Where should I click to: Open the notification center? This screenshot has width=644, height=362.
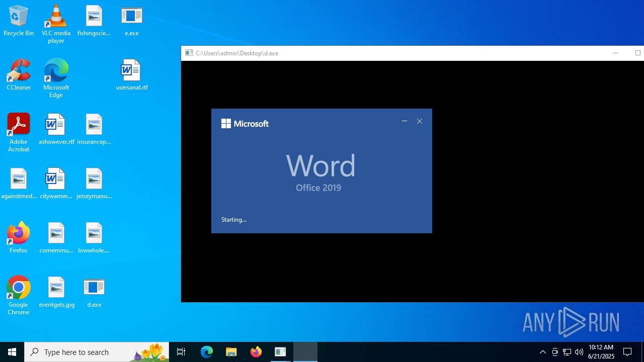click(627, 352)
